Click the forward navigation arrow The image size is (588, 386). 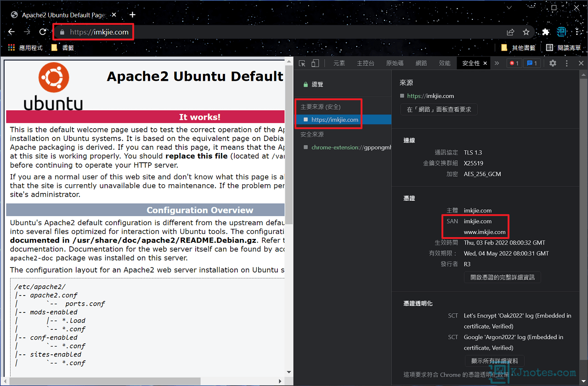(27, 32)
